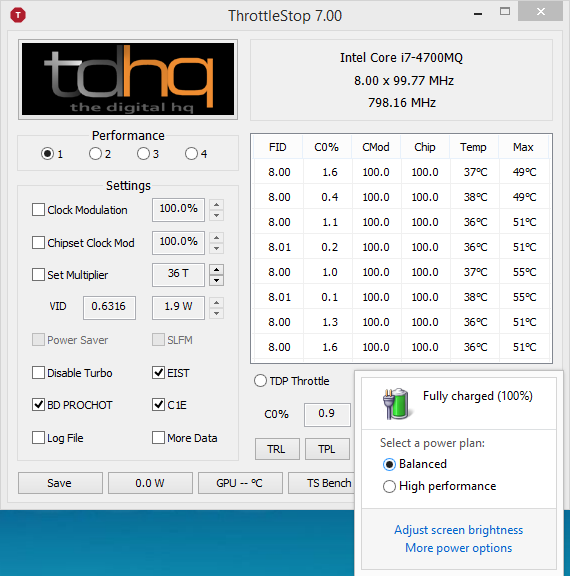Viewport: 570px width, 576px height.
Task: Select the TDP Throttle radio button
Action: point(260,381)
